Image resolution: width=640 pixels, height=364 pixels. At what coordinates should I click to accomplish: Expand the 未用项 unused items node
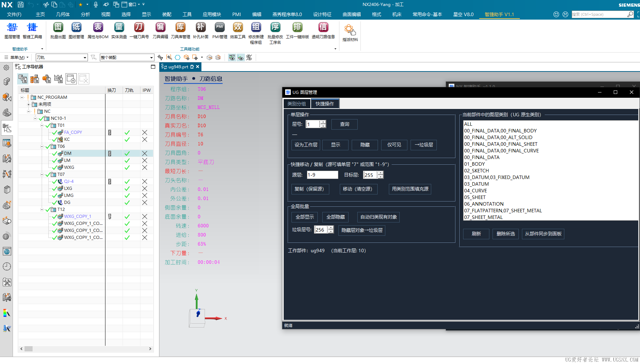(x=29, y=104)
